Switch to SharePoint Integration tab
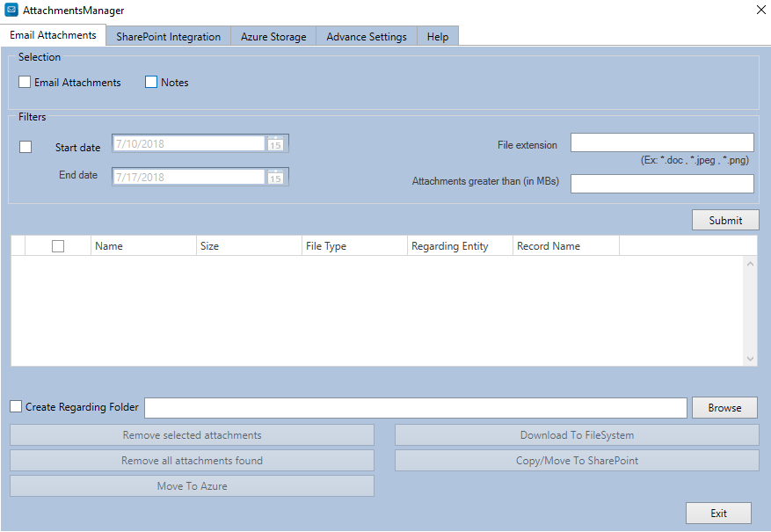Viewport: 771px width, 532px height. pos(168,37)
